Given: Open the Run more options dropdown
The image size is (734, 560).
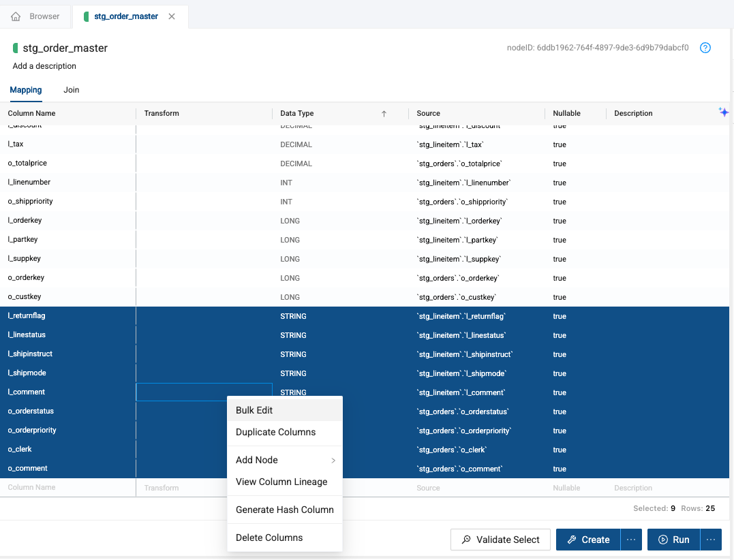Looking at the screenshot, I should pos(711,540).
